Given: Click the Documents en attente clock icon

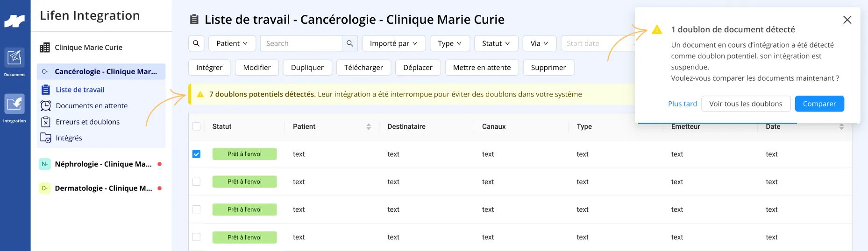Looking at the screenshot, I should click(46, 106).
